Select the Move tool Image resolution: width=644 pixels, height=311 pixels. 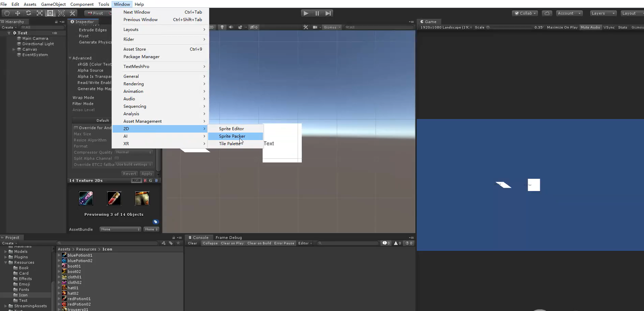[17, 13]
